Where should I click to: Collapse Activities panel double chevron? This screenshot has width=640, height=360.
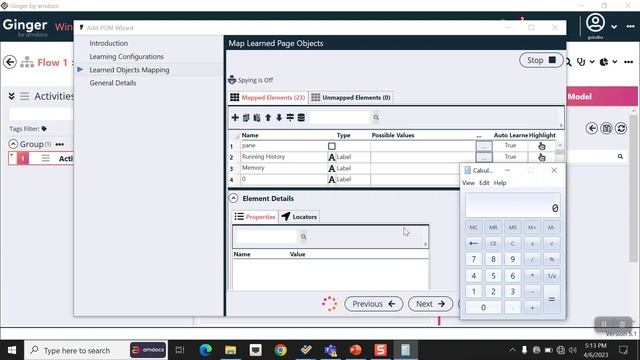(11, 96)
